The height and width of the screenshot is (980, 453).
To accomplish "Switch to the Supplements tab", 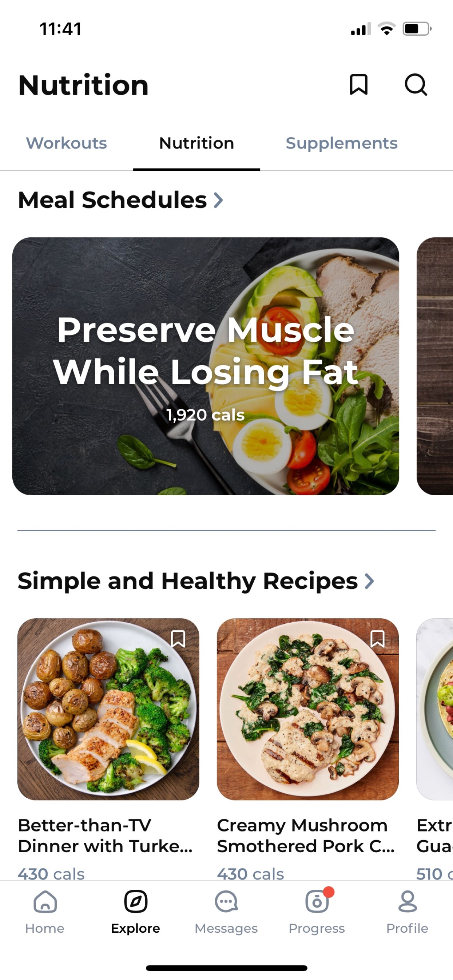I will (342, 144).
